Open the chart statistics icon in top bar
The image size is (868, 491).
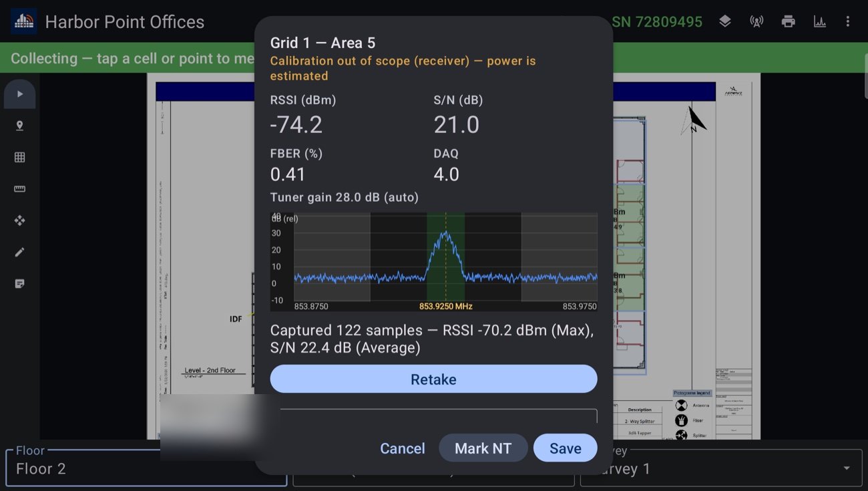[x=819, y=21]
